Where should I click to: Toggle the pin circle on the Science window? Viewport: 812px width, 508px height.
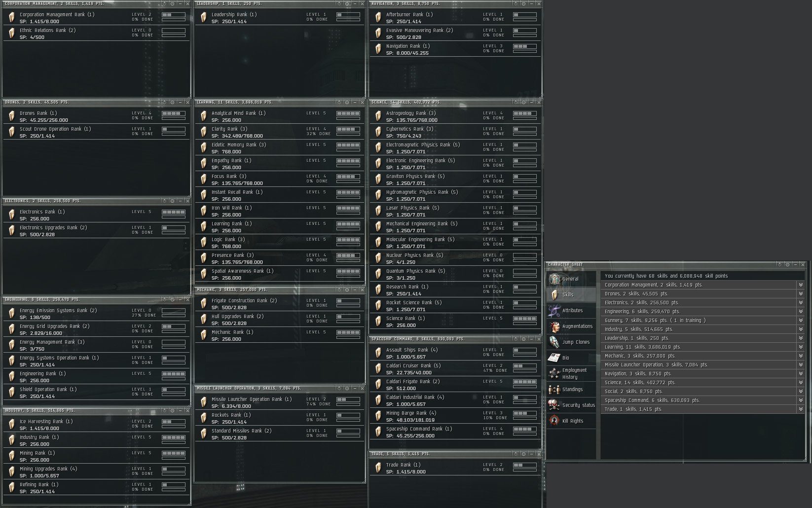pyautogui.click(x=523, y=102)
